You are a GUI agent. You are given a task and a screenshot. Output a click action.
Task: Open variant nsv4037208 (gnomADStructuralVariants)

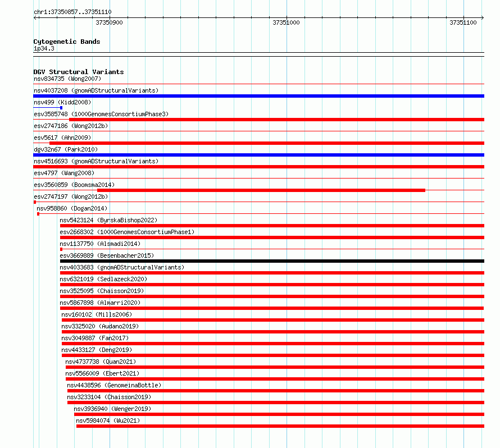(x=96, y=90)
